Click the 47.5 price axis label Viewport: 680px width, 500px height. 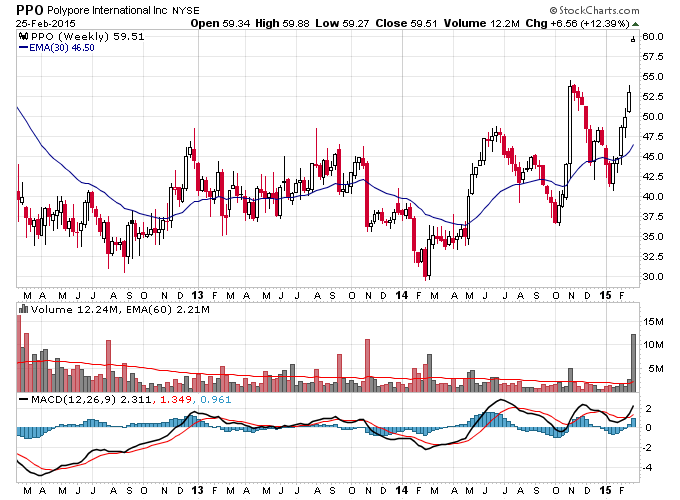point(653,136)
